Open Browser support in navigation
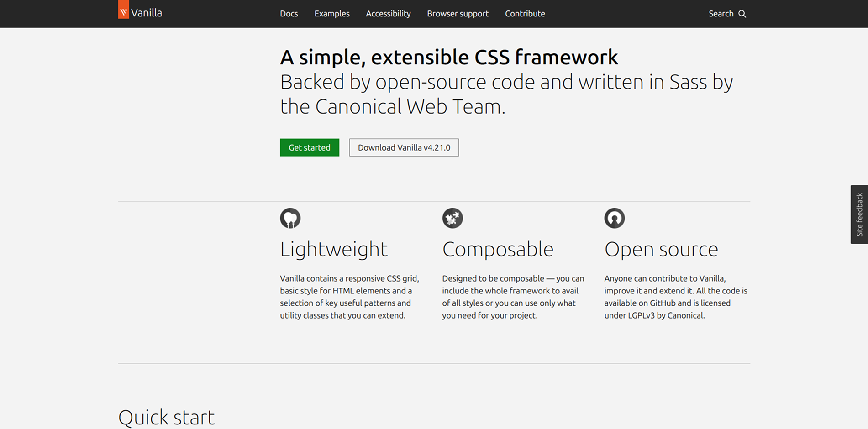This screenshot has width=868, height=429. pos(458,14)
